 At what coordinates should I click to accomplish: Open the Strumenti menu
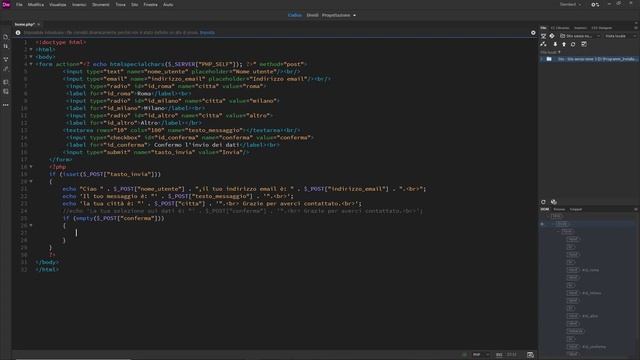point(100,4)
